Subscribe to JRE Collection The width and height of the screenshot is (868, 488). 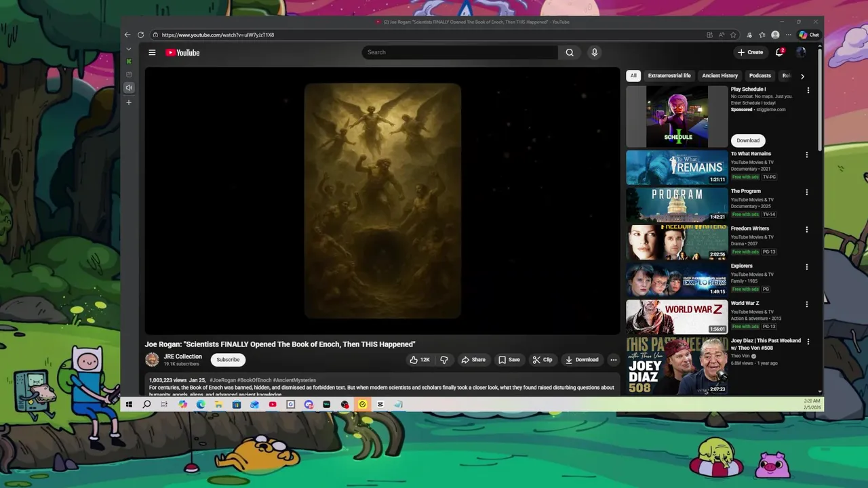point(228,360)
